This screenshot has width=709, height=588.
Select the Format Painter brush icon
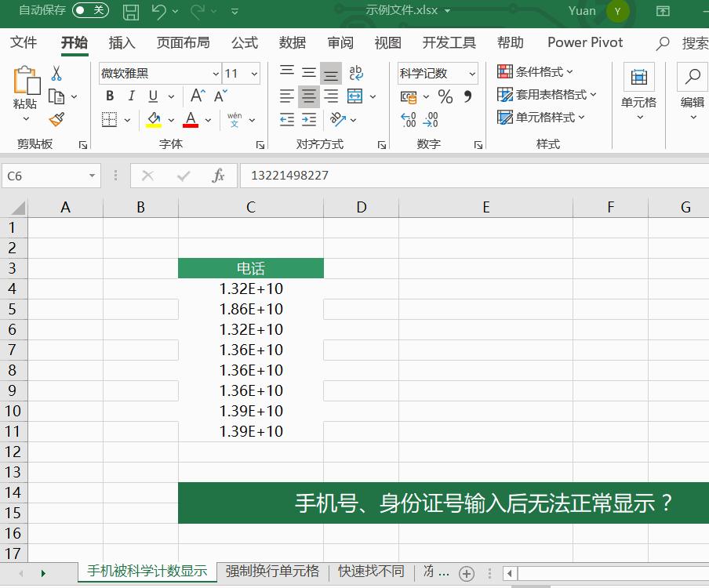tap(56, 119)
